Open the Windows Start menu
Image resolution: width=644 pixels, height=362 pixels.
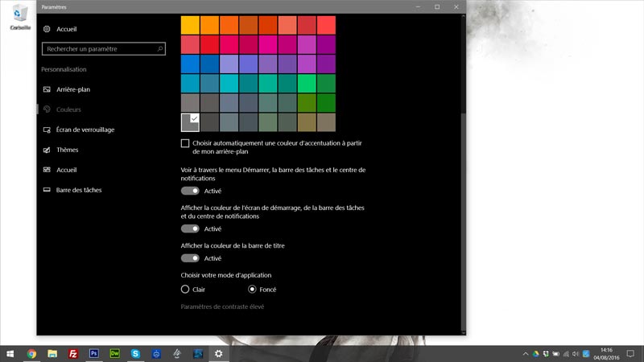pos(10,353)
